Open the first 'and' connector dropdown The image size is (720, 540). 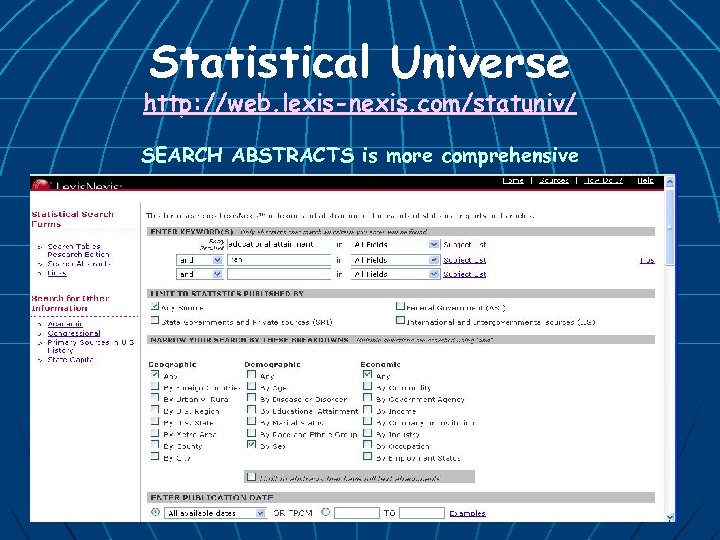point(200,260)
